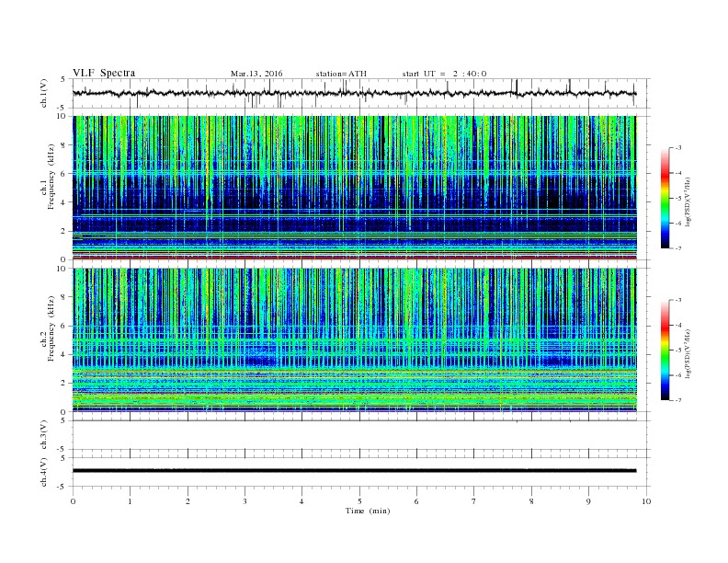The image size is (728, 563).
Task: Click time axis tick label "4"
Action: tap(301, 501)
